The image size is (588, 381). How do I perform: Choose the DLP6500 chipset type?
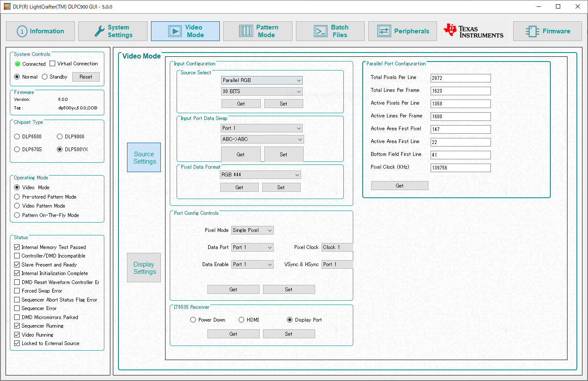pyautogui.click(x=17, y=137)
